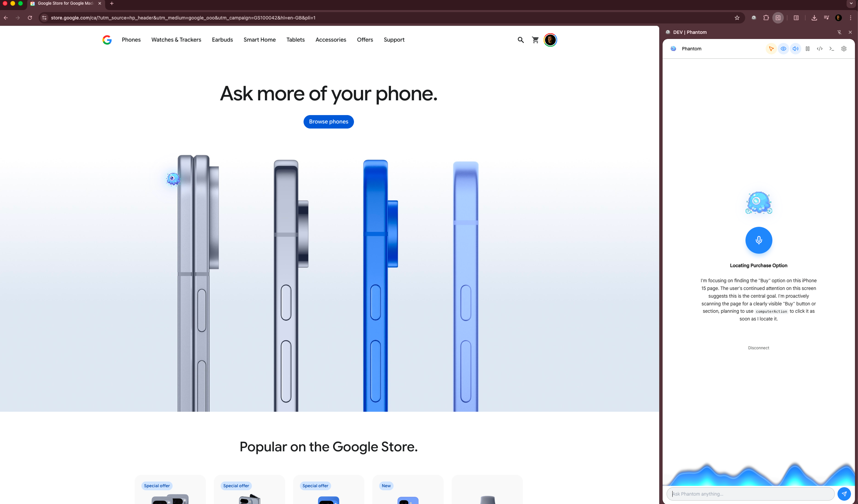Open the Phones menu in store navigation
Viewport: 858px width, 504px height.
131,40
